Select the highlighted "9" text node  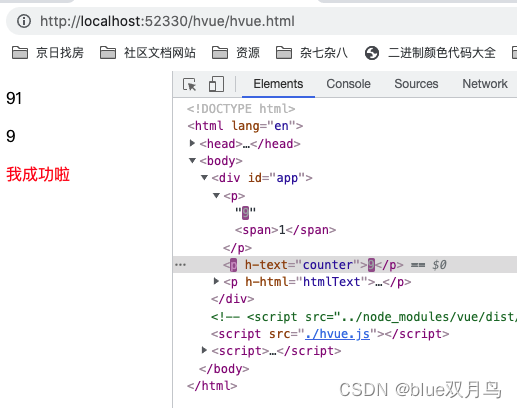tap(245, 212)
